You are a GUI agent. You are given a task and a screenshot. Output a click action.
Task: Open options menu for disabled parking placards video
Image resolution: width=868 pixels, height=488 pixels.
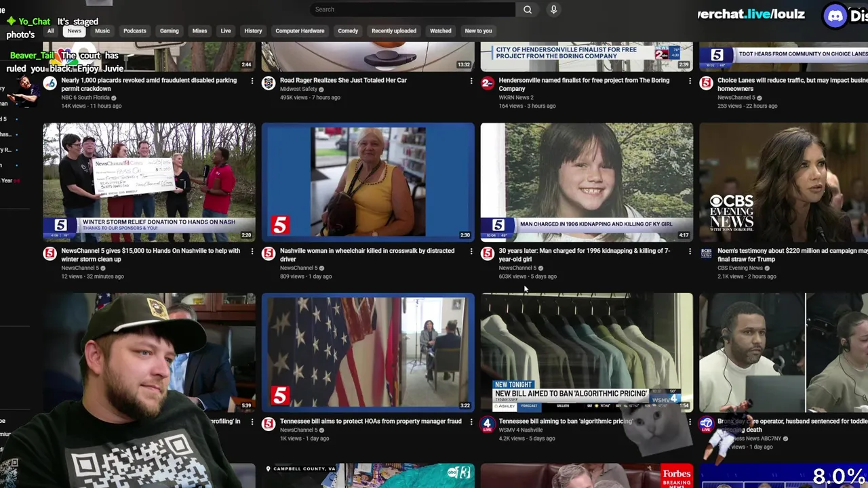tap(252, 81)
